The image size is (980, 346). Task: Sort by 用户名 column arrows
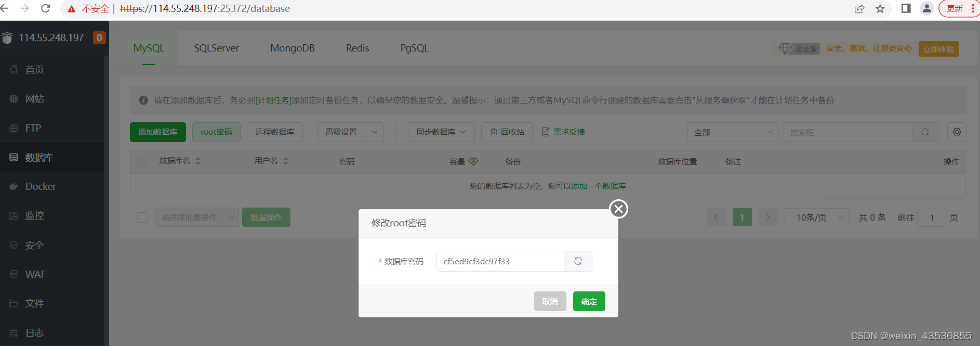(286, 161)
